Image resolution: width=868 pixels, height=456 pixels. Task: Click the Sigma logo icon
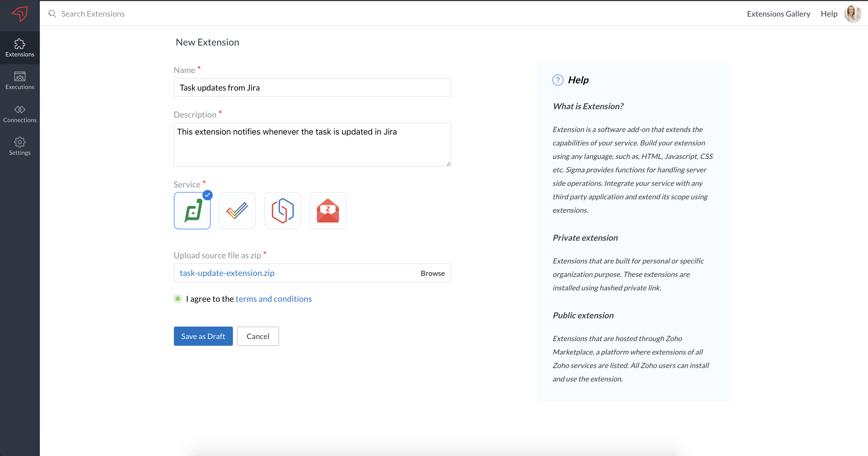point(20,14)
